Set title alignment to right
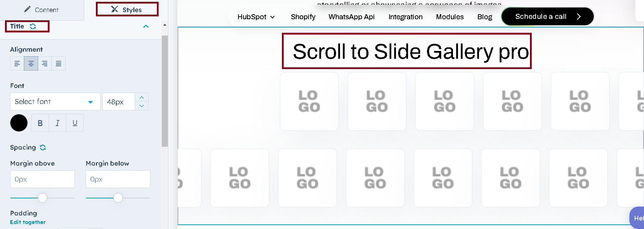 pos(45,63)
